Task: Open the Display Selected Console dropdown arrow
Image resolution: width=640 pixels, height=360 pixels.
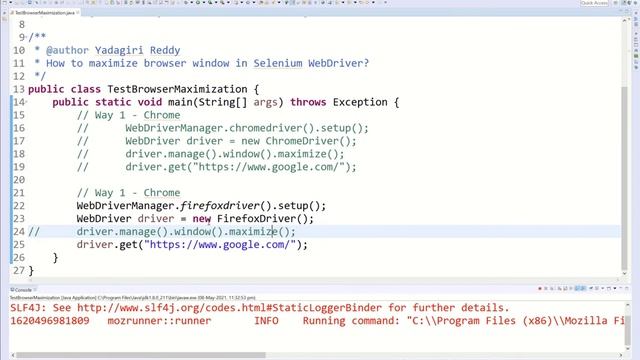Action: [602, 289]
